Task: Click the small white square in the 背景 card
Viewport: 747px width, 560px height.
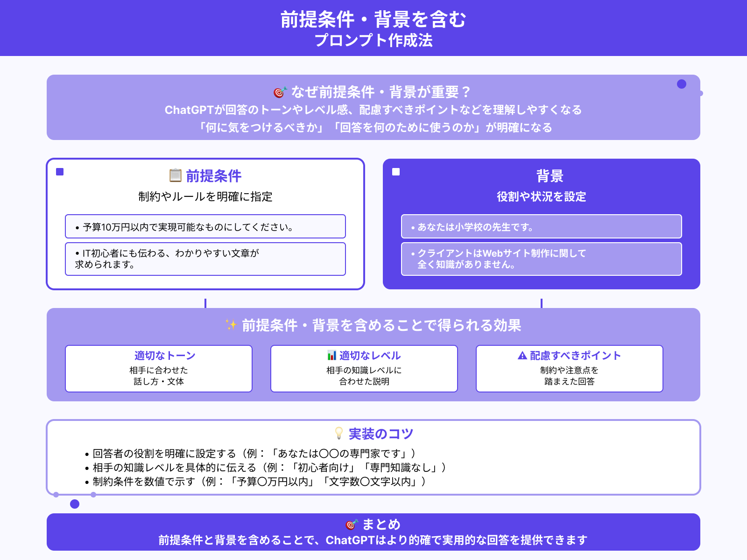Action: coord(395,172)
